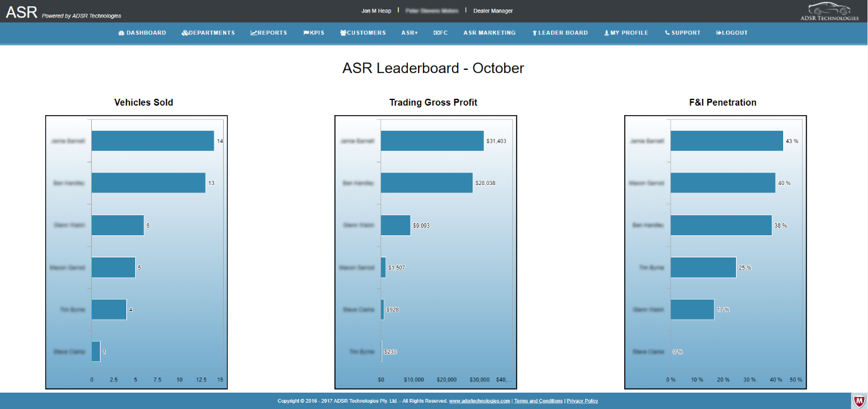Image resolution: width=868 pixels, height=409 pixels.
Task: Open the Privacy Policy footer link
Action: pyautogui.click(x=582, y=401)
